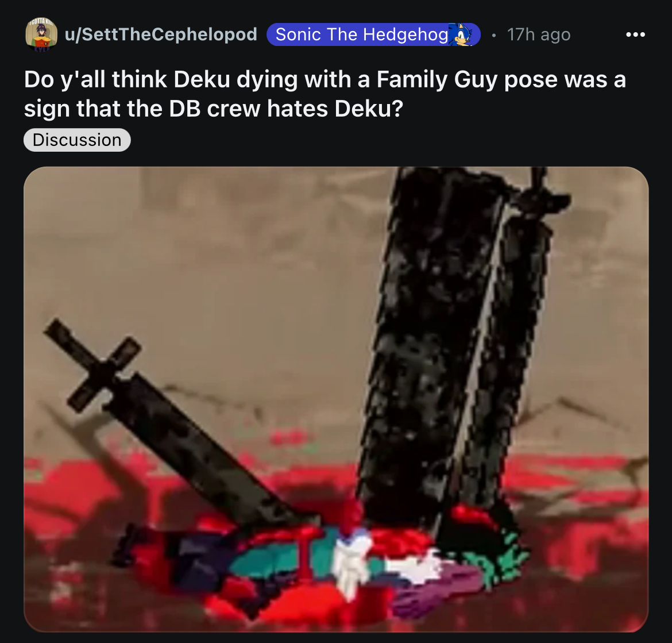Click the Sonic character icon in the flair
This screenshot has height=643, width=672.
pyautogui.click(x=461, y=34)
